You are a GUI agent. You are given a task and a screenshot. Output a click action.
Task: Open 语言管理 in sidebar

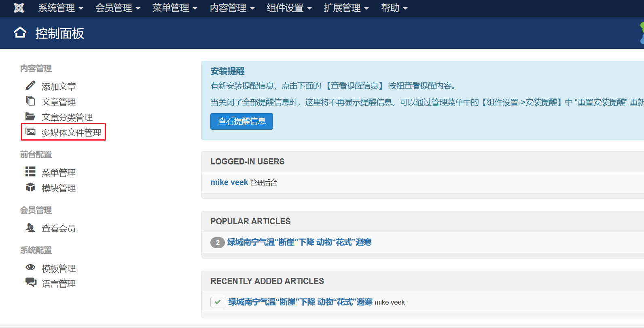tap(59, 284)
